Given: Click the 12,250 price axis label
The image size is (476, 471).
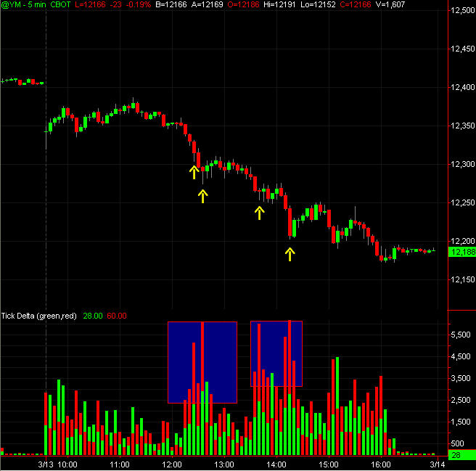Looking at the screenshot, I should (x=463, y=202).
